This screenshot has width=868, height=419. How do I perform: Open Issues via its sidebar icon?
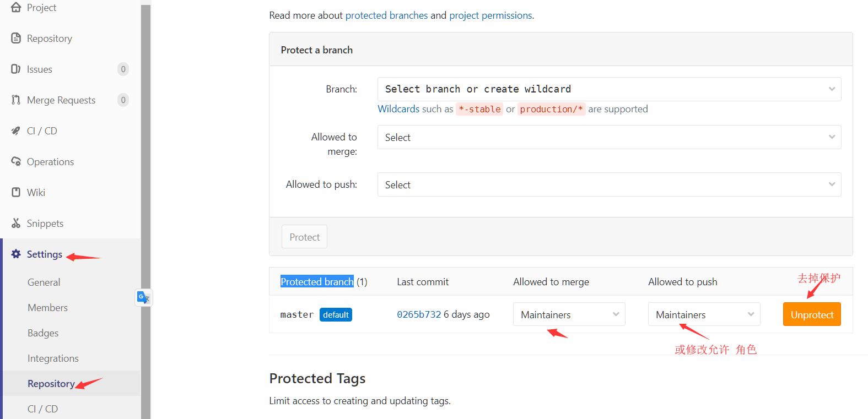tap(16, 69)
